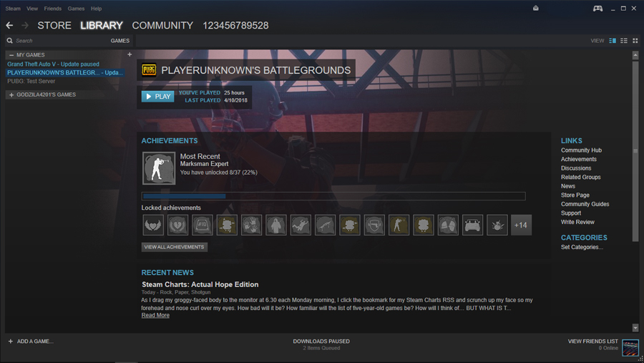Open the Write Review link
Screen dimensions: 644x363
click(x=577, y=222)
